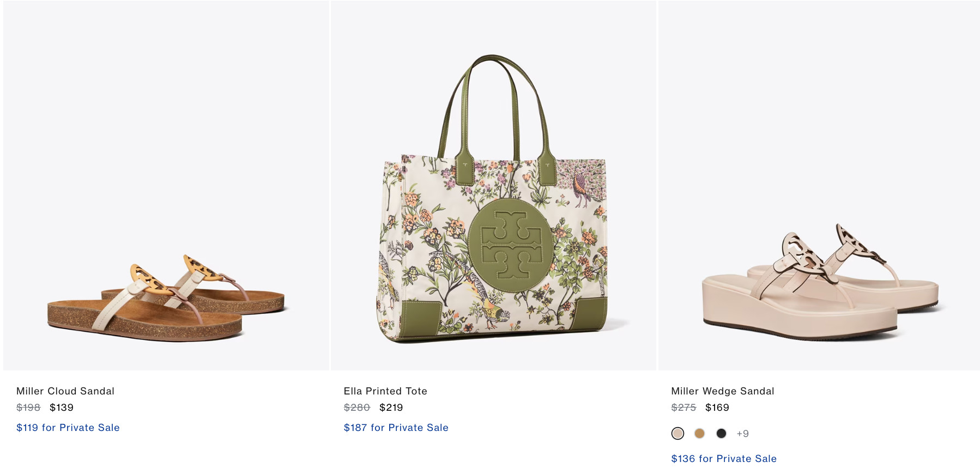Click the $119 for Private Sale link
980x474 pixels.
68,428
